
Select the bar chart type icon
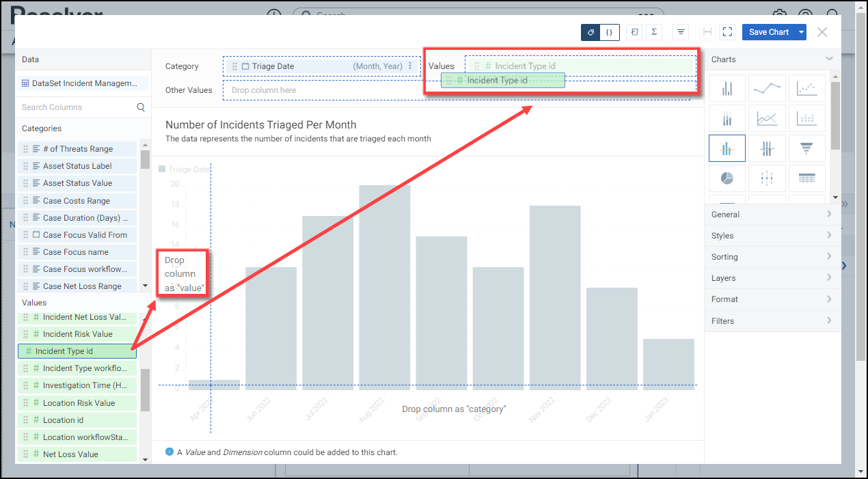pyautogui.click(x=727, y=88)
